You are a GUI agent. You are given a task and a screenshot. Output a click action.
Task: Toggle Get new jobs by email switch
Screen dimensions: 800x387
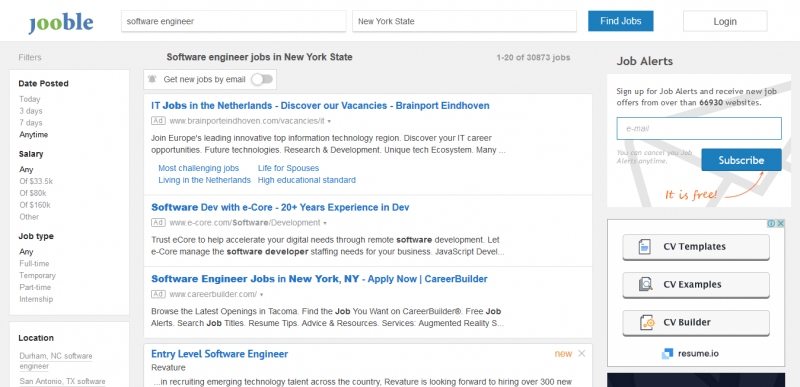pyautogui.click(x=262, y=79)
